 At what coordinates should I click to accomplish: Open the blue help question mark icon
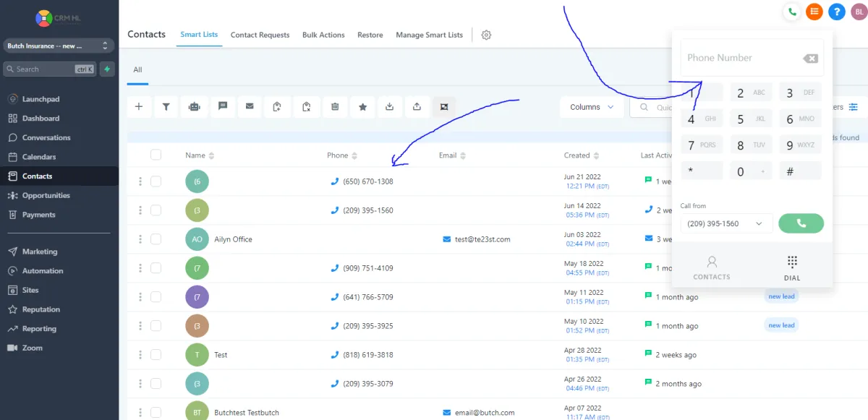(837, 12)
